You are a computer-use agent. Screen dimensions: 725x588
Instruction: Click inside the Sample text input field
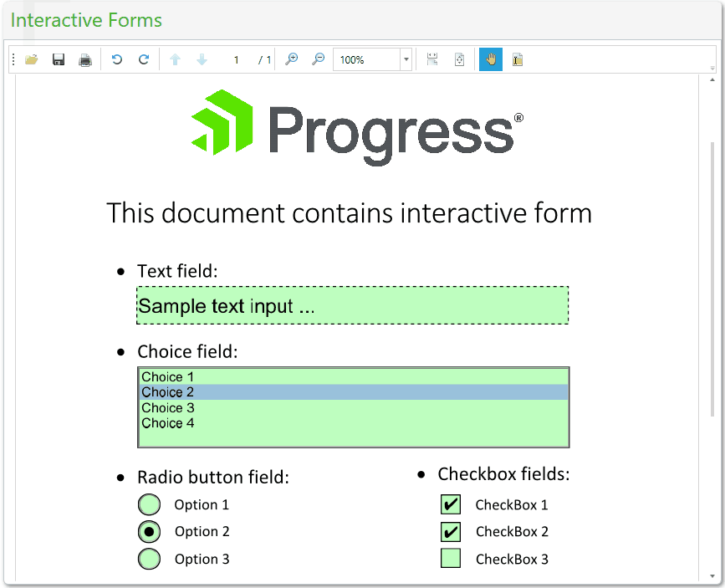coord(351,305)
